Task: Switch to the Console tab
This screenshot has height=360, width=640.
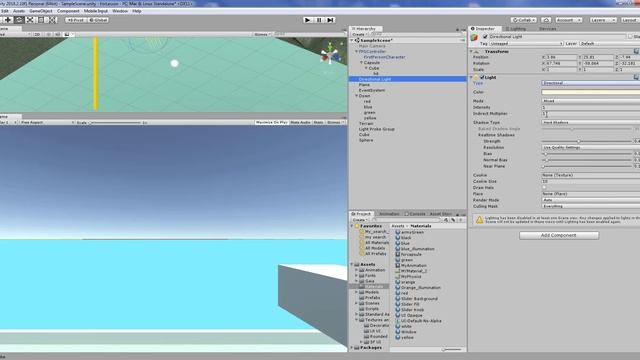Action: (x=415, y=214)
